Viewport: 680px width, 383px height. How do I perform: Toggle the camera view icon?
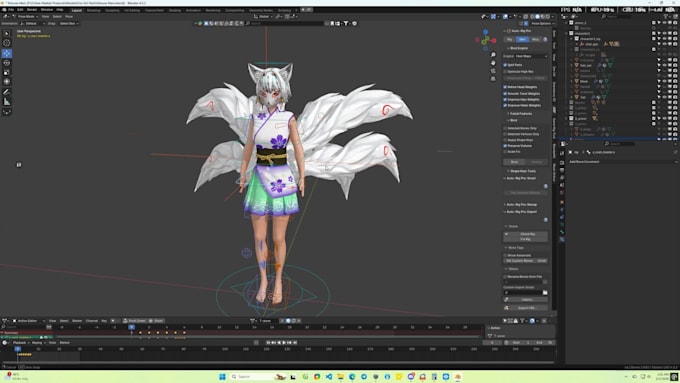[x=493, y=71]
